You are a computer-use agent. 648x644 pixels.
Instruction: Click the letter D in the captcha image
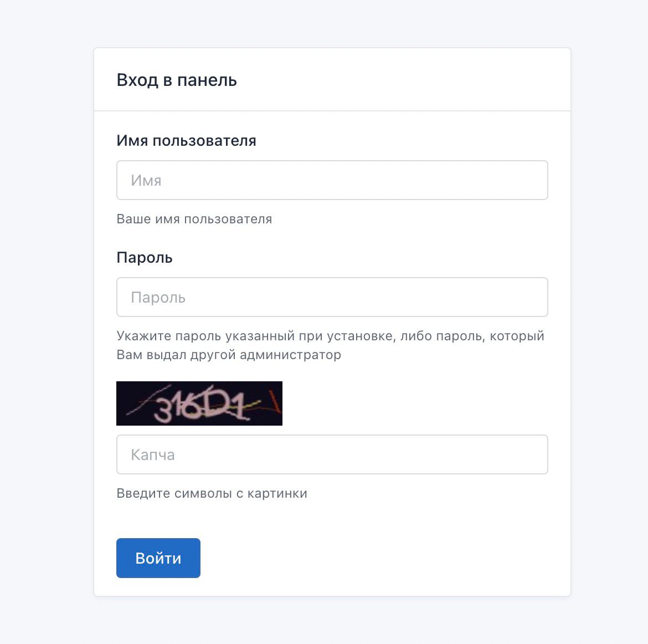tap(216, 406)
